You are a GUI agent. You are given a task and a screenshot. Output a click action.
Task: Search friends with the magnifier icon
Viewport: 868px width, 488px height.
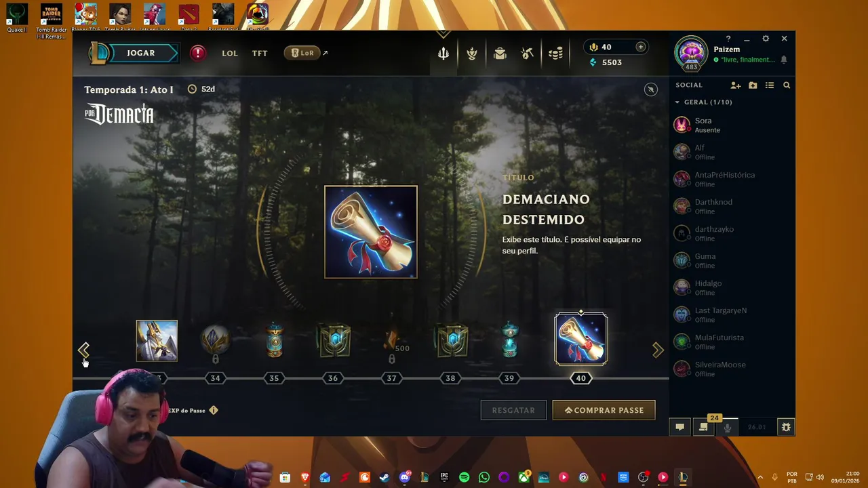point(787,85)
